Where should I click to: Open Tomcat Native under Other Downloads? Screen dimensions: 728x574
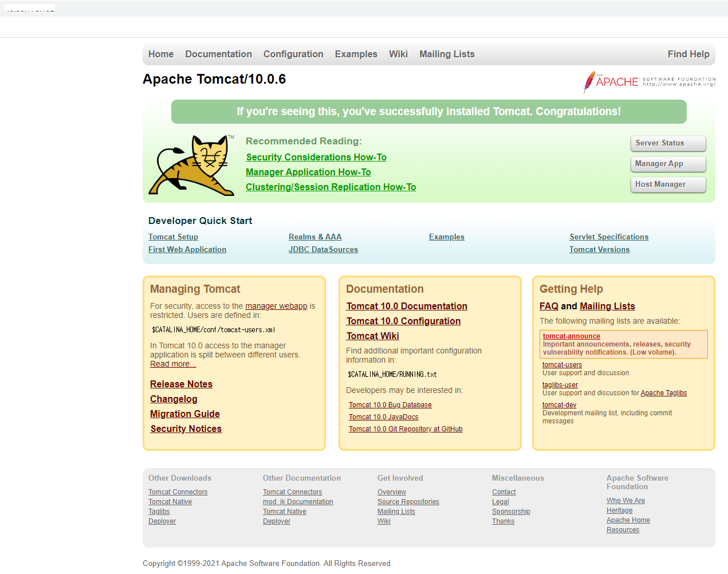[170, 502]
